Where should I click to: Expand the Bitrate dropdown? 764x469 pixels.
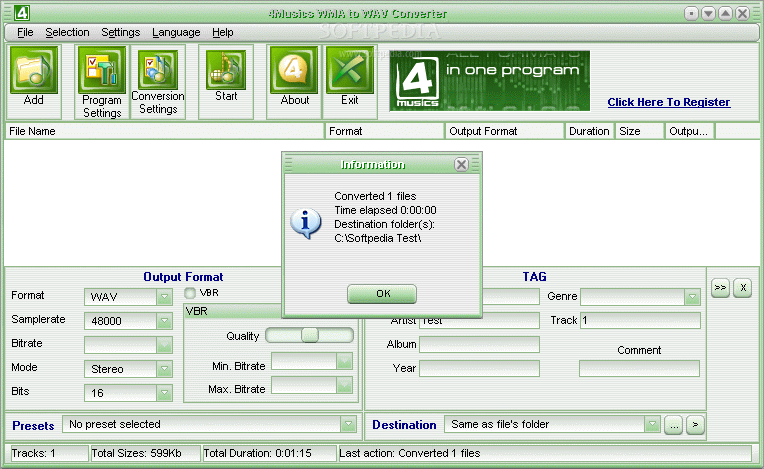point(164,345)
